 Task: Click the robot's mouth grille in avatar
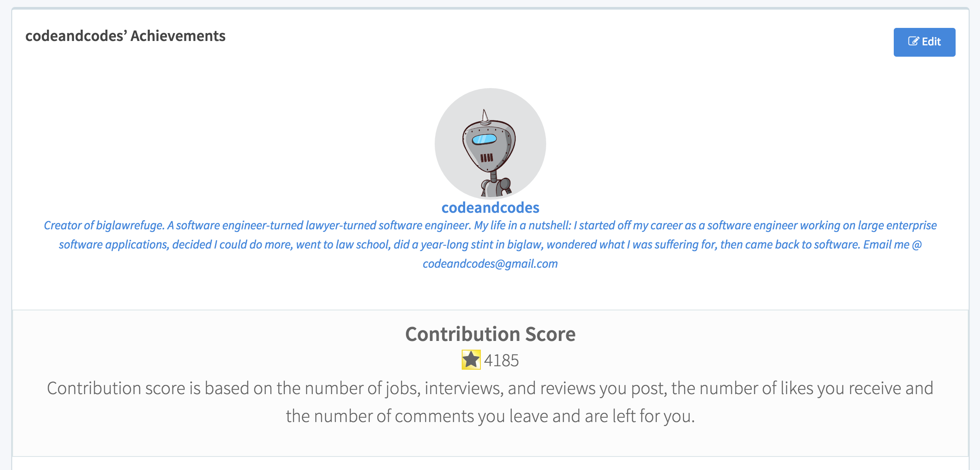(487, 158)
